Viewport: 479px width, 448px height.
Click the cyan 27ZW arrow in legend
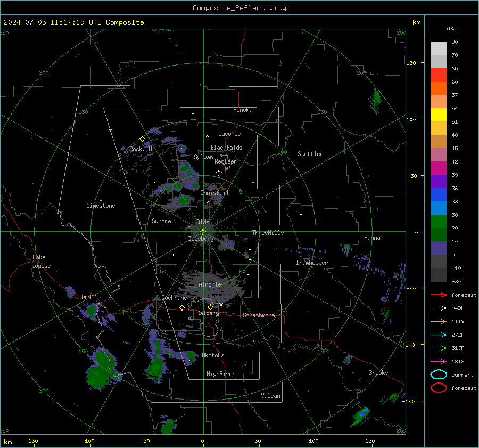[439, 335]
